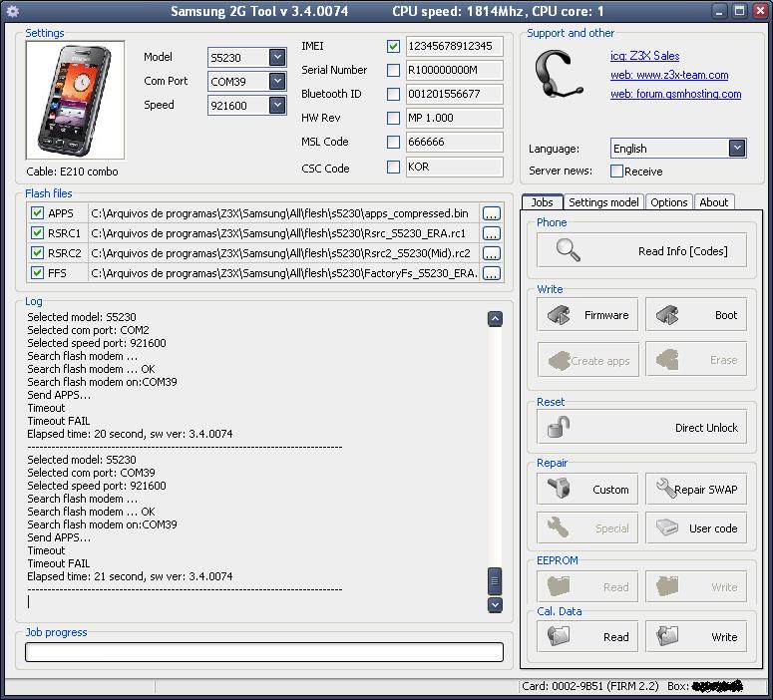
Task: Switch to the Settings model tab
Action: click(x=602, y=202)
